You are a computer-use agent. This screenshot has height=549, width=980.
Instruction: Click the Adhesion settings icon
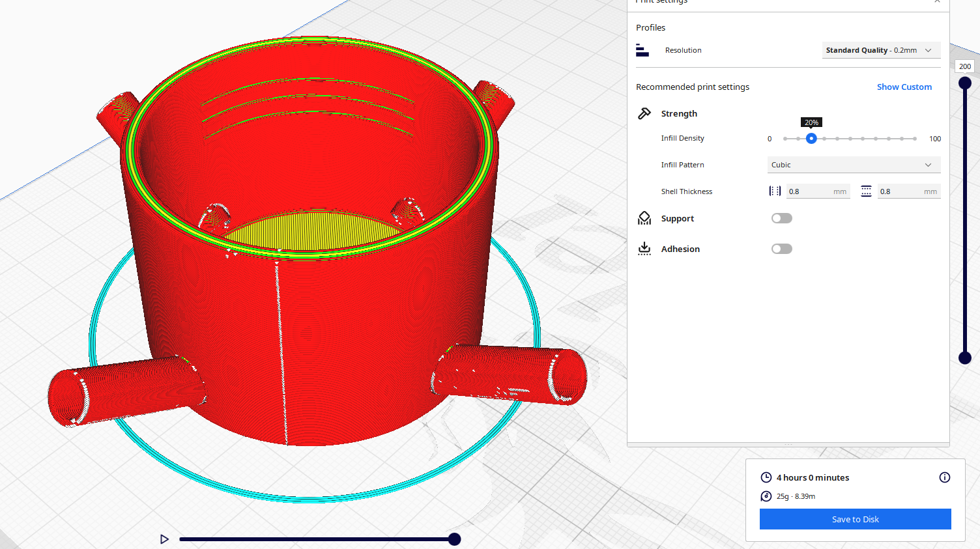(644, 248)
